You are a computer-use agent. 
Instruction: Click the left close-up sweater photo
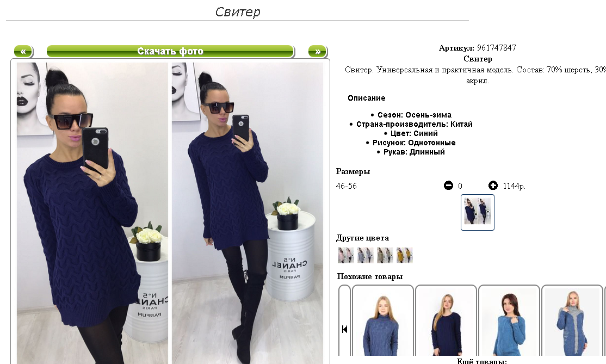coord(92,213)
